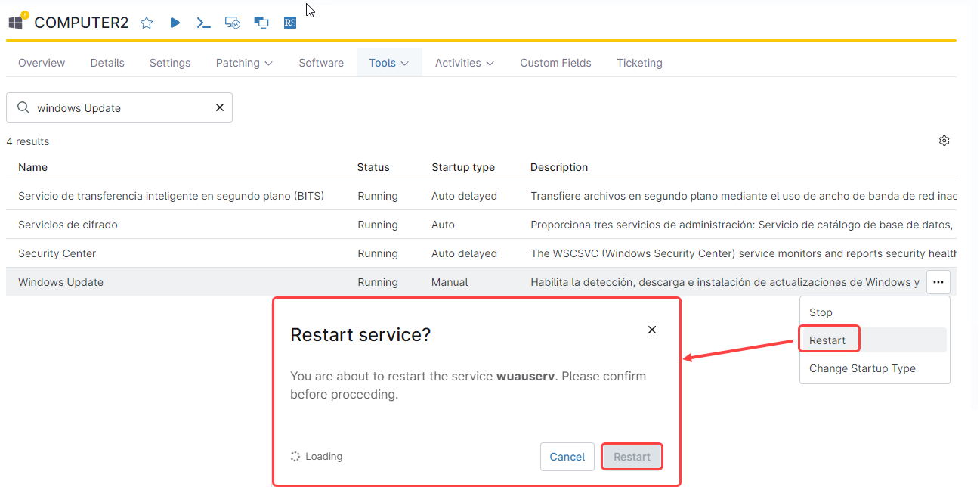Click Auto startup type of Servicios de cifrado
Screen dimensions: 980x487
point(444,225)
